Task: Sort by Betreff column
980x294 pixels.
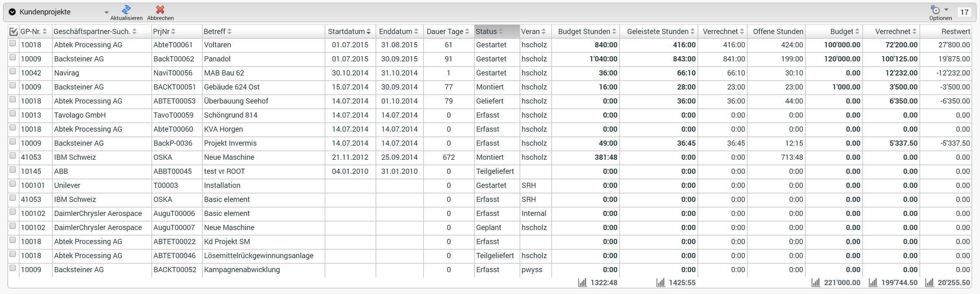Action: [x=229, y=31]
